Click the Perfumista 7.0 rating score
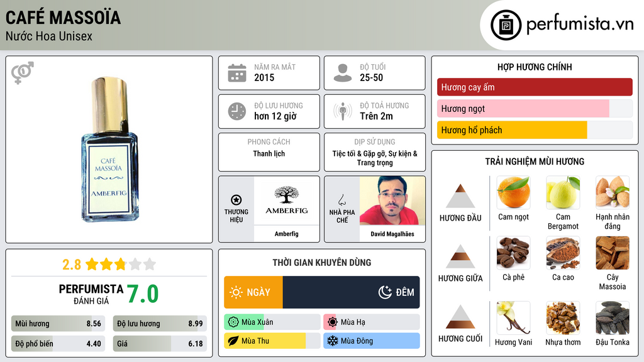644x362 pixels. [143, 294]
